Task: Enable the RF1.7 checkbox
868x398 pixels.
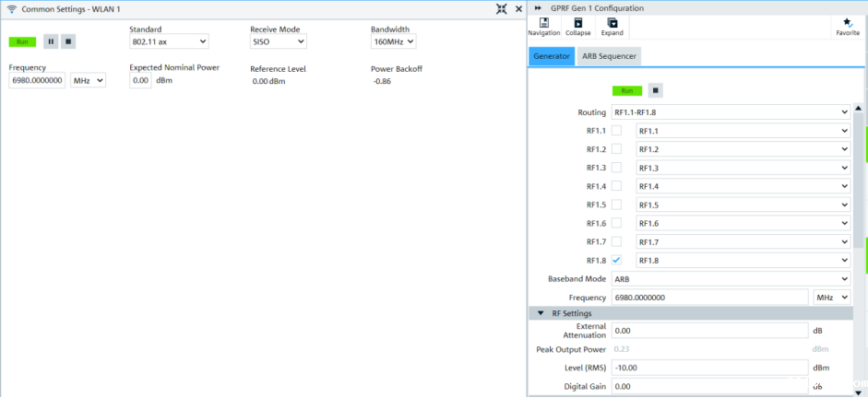Action: point(616,241)
